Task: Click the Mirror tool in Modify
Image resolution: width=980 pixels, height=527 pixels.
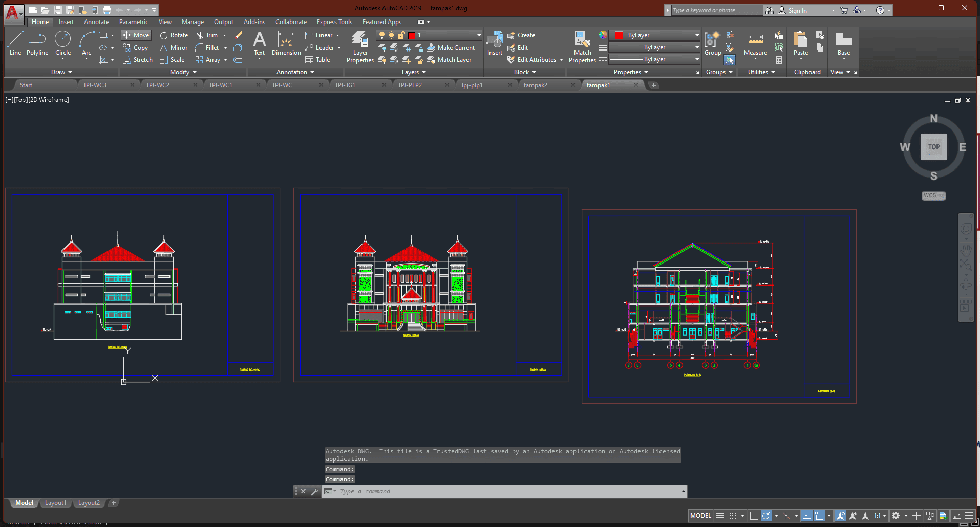Action: pos(174,48)
